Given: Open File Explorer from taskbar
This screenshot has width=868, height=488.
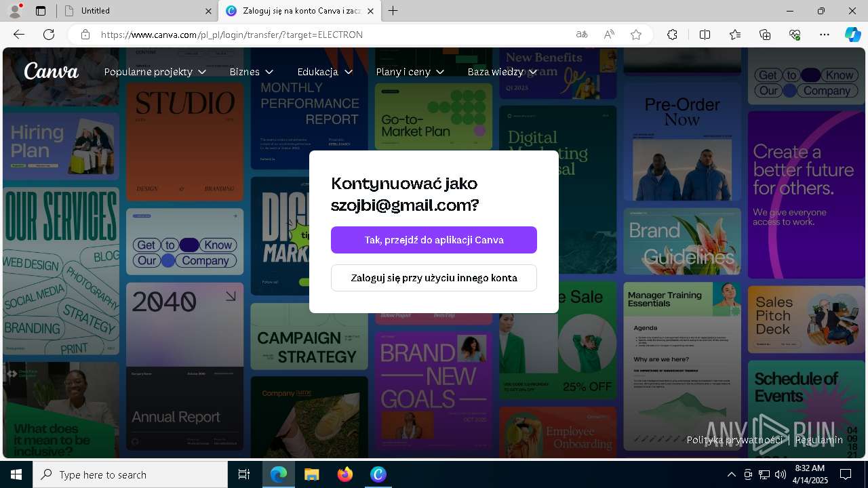Looking at the screenshot, I should (x=311, y=474).
